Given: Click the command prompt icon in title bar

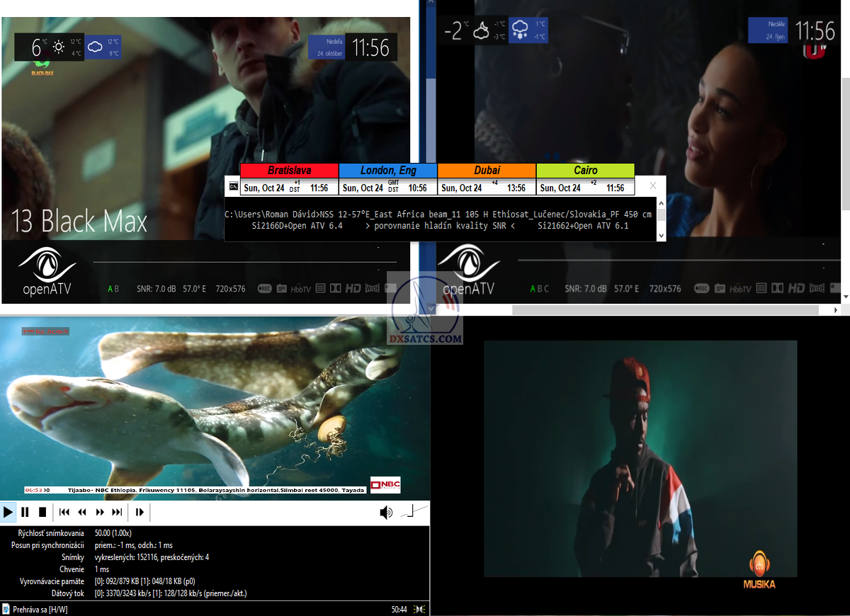Looking at the screenshot, I should pyautogui.click(x=233, y=187).
